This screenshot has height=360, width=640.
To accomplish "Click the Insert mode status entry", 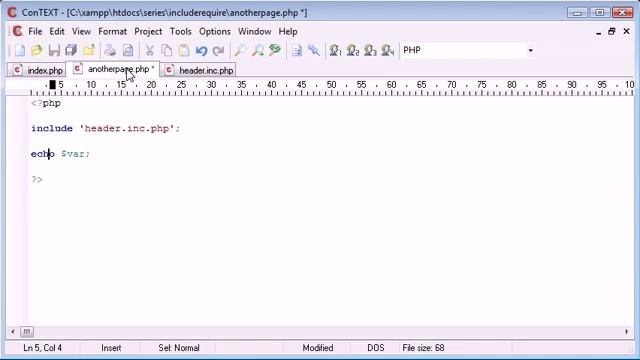I will (111, 348).
